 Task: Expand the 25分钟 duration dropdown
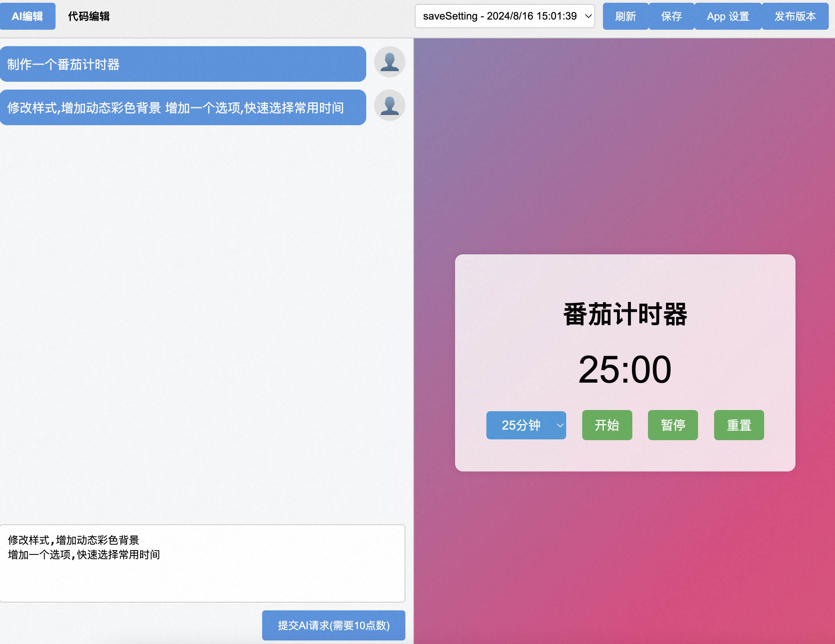pos(526,425)
